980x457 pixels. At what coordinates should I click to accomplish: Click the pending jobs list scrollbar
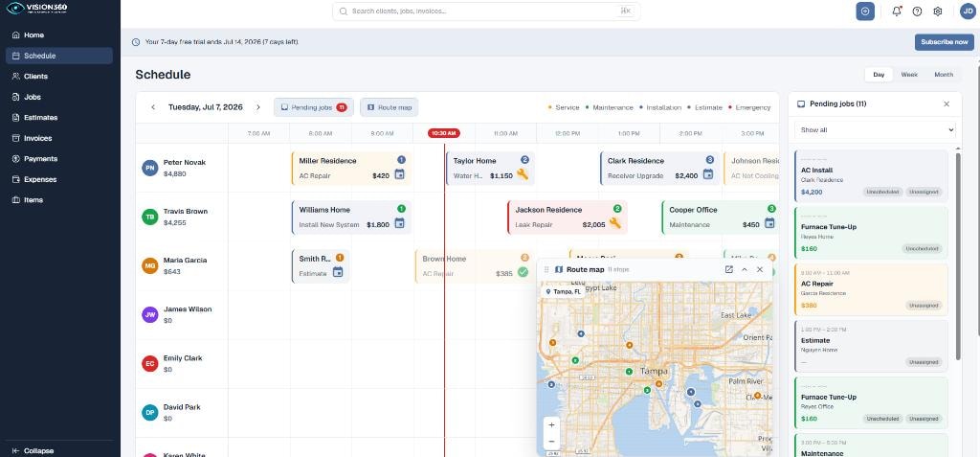click(x=958, y=256)
